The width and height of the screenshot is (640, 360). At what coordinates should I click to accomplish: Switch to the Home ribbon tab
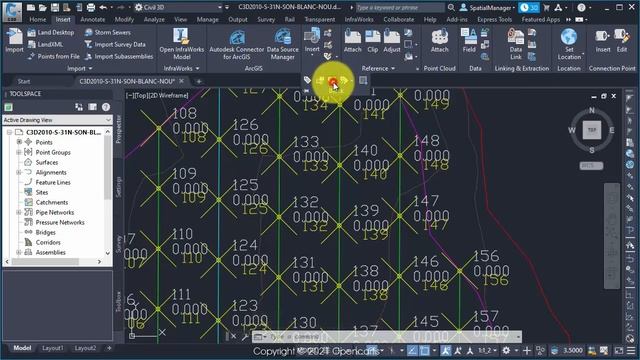point(38,19)
